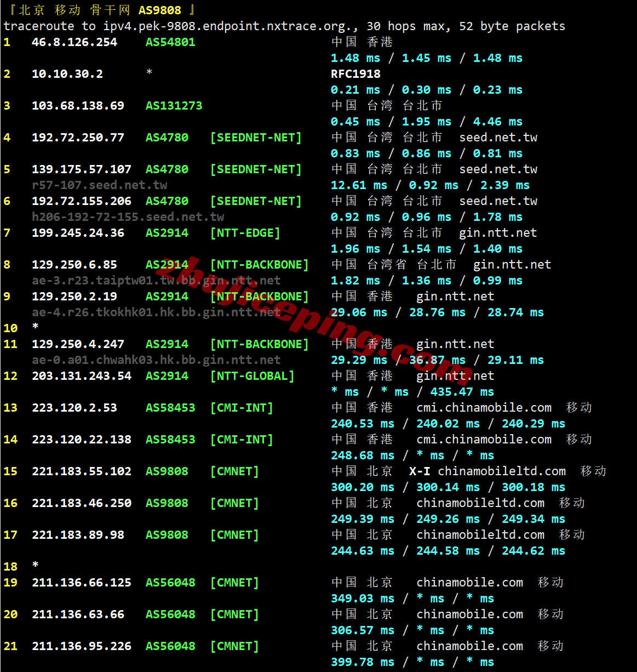Viewport: 637px width, 672px height.
Task: Click the 249.39 ms latency value
Action: [x=363, y=519]
